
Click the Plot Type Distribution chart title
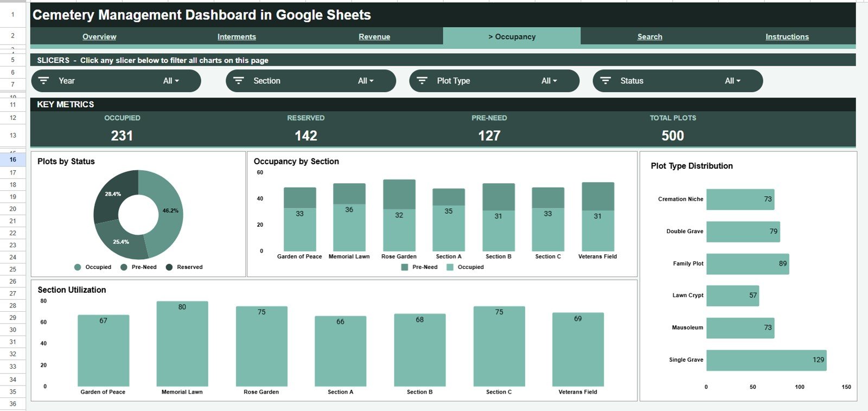tap(692, 166)
